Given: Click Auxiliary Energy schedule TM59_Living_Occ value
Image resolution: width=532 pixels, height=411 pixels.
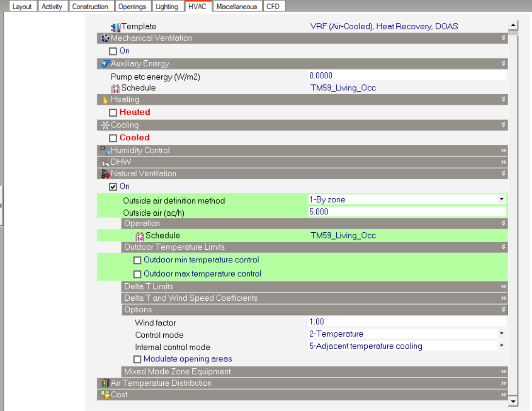Looking at the screenshot, I should [343, 88].
